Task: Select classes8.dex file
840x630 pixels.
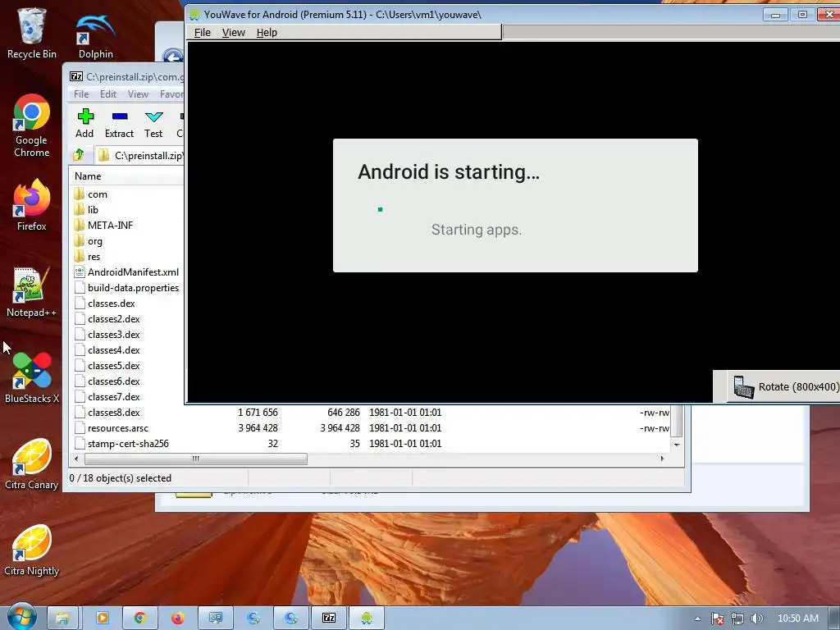Action: point(113,413)
